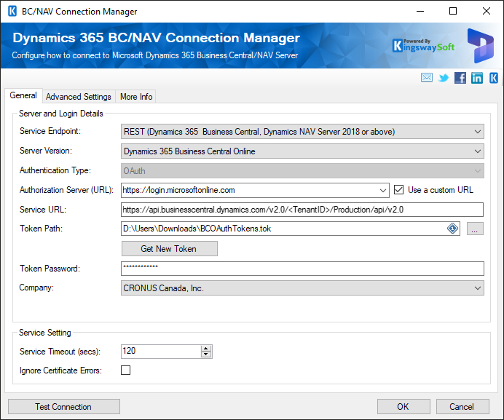This screenshot has height=420, width=504.
Task: Click the Cancel button
Action: (462, 406)
